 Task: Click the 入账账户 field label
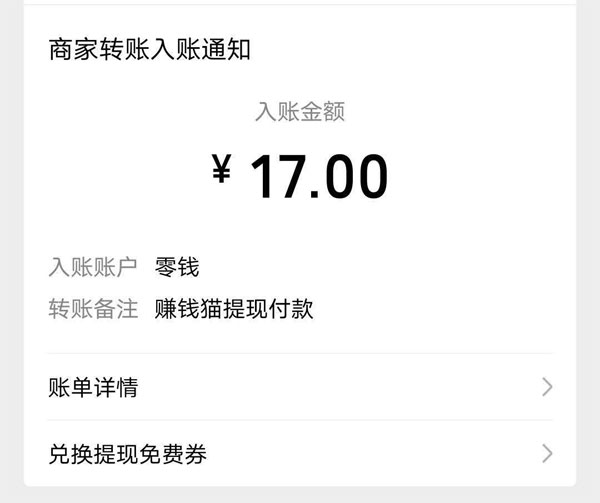93,267
